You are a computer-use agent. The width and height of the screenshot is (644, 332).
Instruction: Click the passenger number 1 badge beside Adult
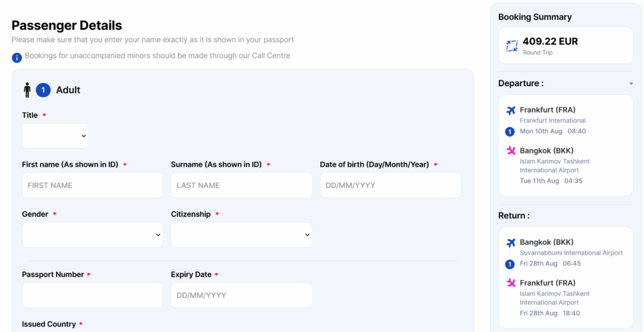[43, 90]
